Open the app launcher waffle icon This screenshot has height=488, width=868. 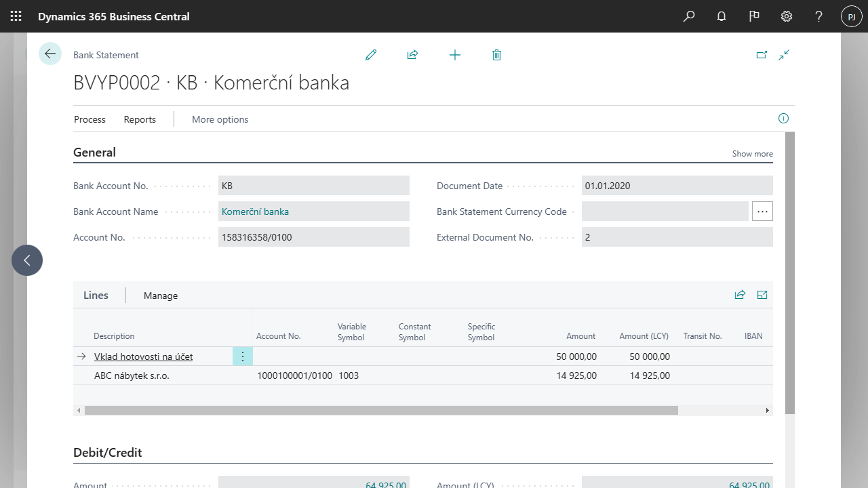pos(16,16)
